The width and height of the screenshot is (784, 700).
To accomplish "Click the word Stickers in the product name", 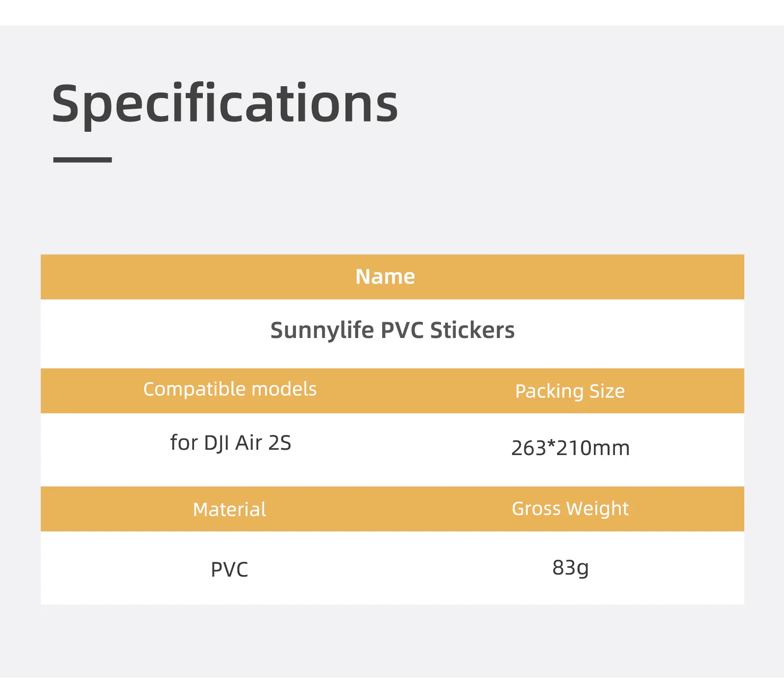I will [x=472, y=330].
